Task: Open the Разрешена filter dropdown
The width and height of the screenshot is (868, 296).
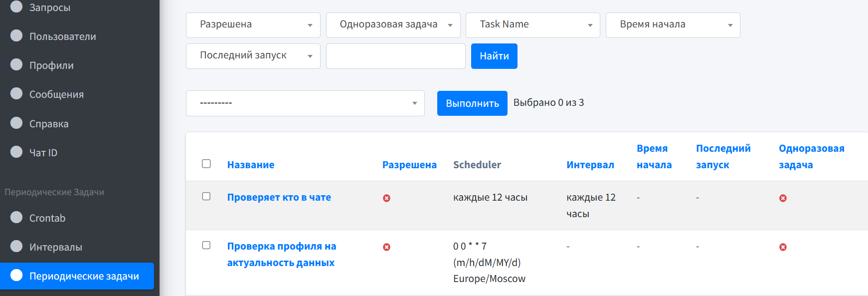Action: 253,25
